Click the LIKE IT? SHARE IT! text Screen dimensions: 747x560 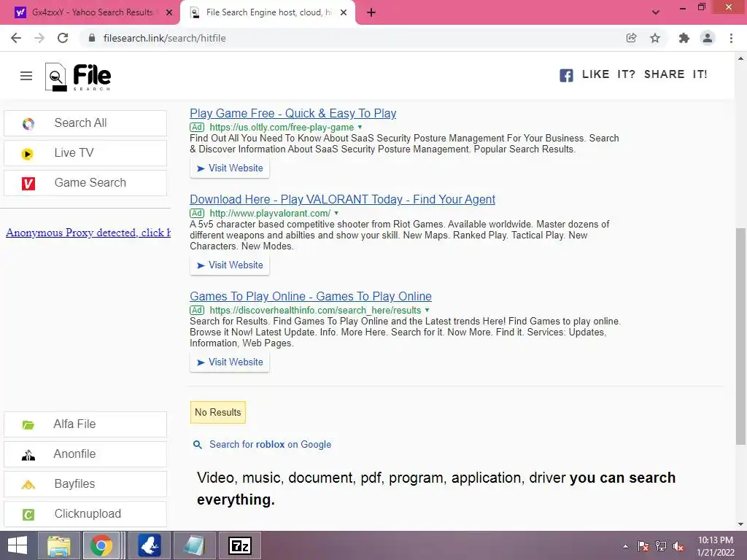tap(645, 74)
